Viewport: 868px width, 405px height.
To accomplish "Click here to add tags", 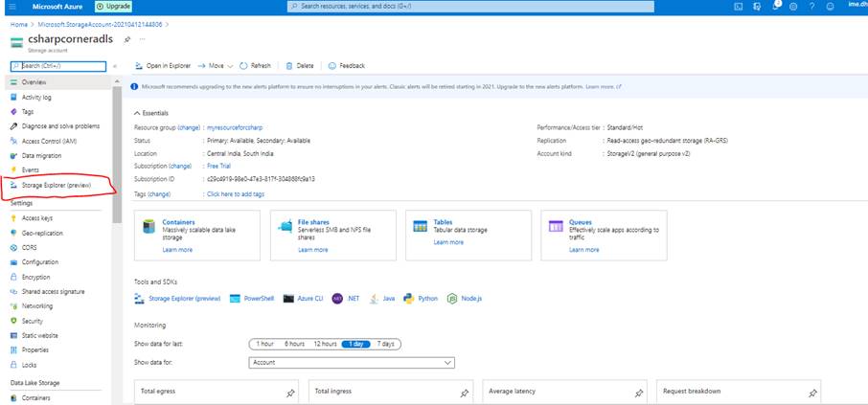I will coord(236,194).
